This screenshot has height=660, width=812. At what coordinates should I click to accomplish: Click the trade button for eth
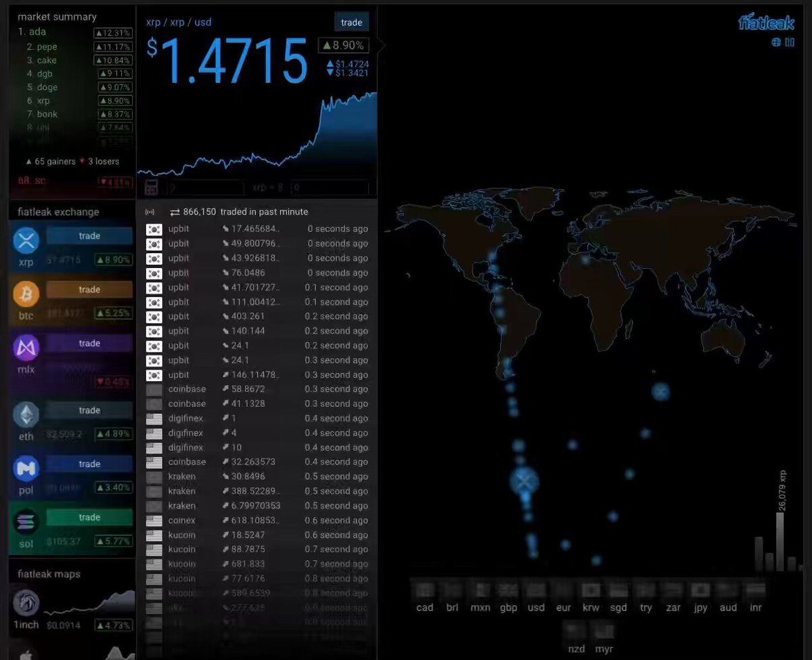(x=89, y=410)
